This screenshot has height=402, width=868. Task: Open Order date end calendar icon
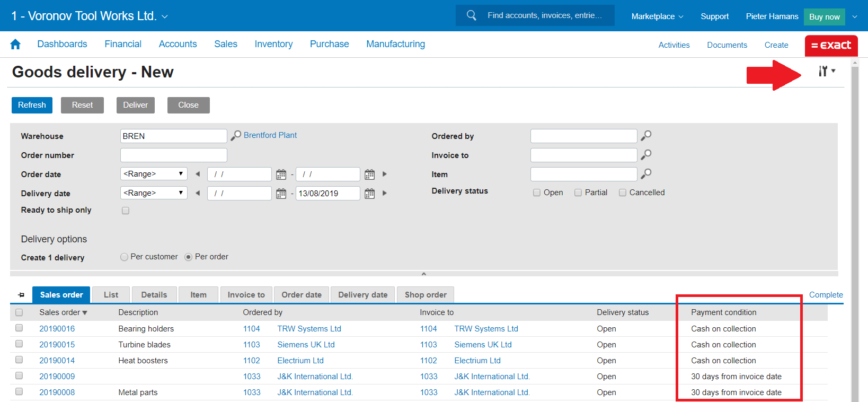369,174
